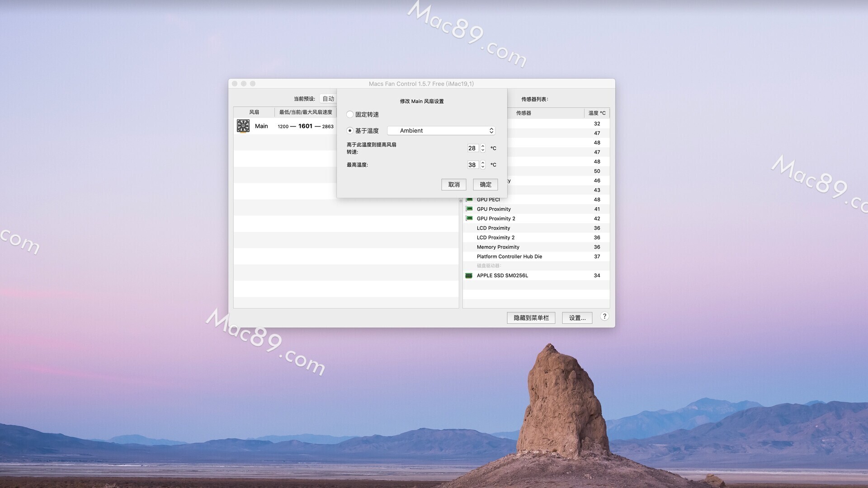This screenshot has height=488, width=868.
Task: Select the 基于温度 radio button
Action: coord(350,131)
